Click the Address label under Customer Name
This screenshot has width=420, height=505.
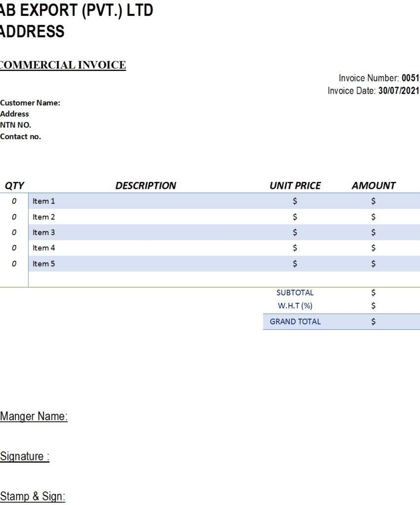click(x=14, y=114)
